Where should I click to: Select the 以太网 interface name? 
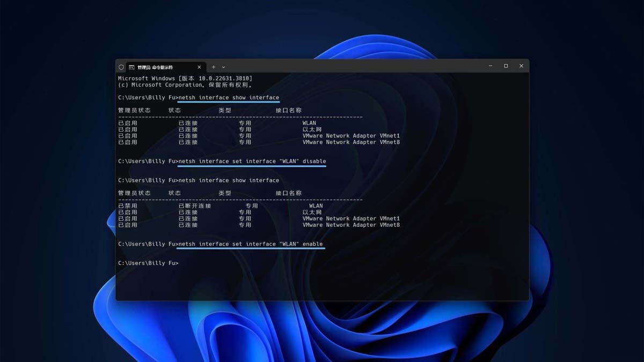click(x=312, y=129)
